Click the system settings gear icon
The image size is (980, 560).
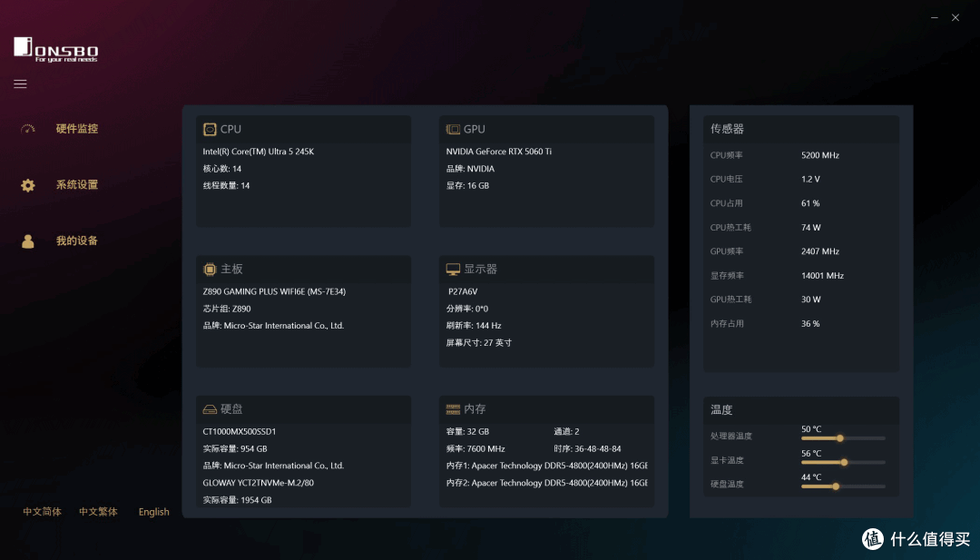(x=27, y=185)
